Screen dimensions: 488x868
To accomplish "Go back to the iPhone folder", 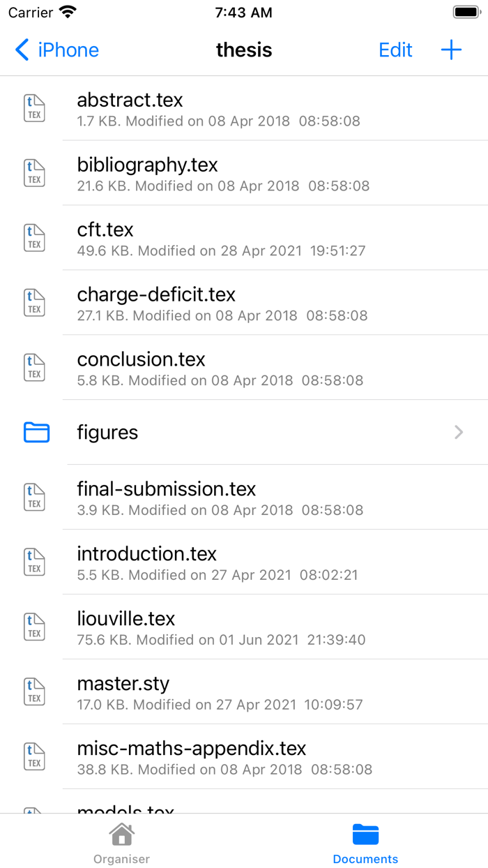I will [56, 50].
